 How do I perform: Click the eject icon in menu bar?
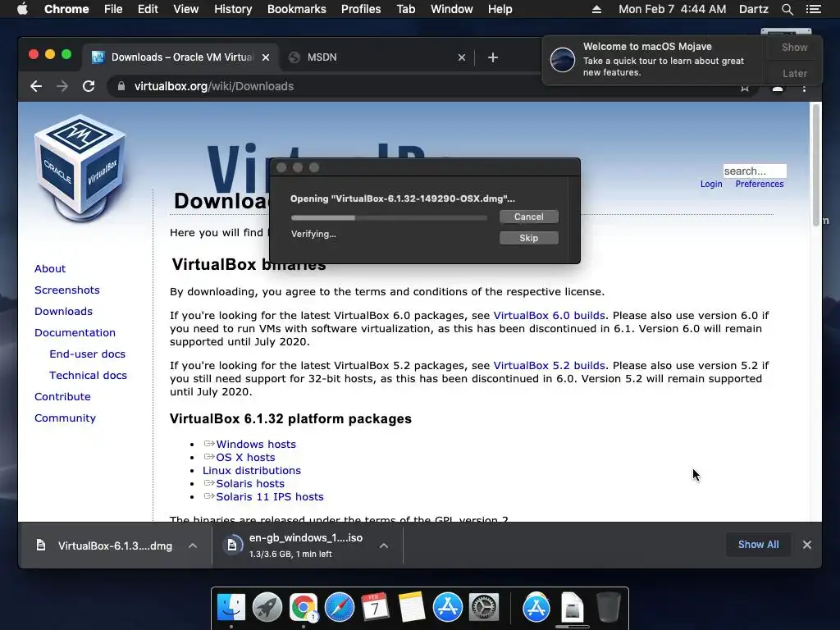point(596,9)
